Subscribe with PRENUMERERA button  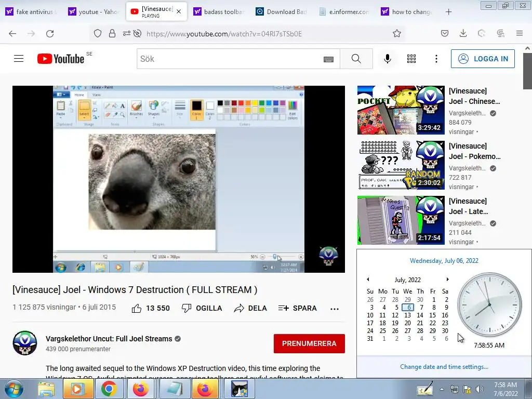point(309,343)
